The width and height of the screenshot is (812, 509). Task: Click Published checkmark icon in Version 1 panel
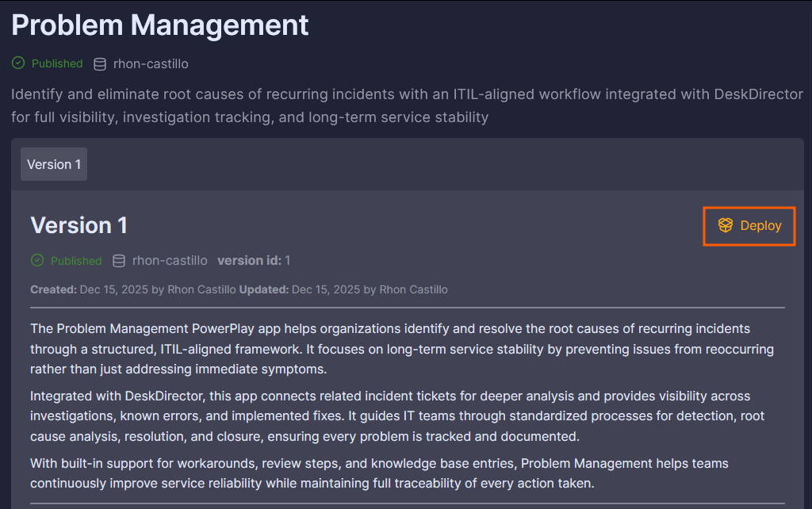(x=36, y=261)
